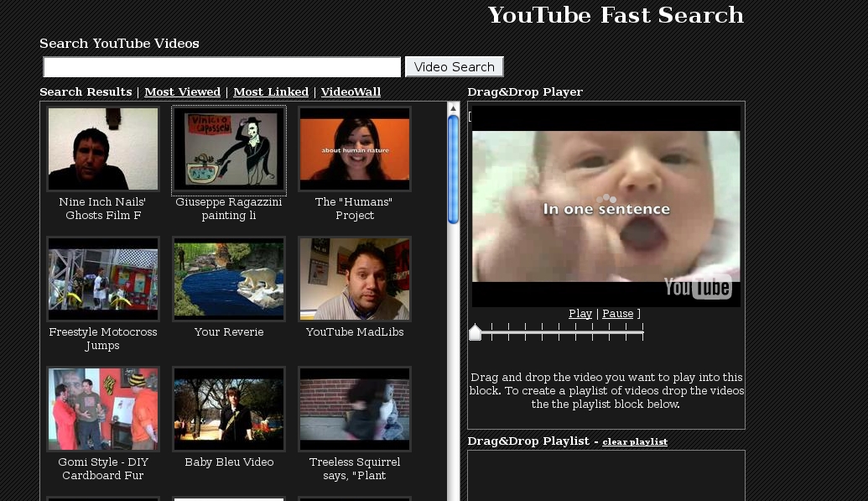This screenshot has width=868, height=501.
Task: Click the scroll up arrow in results
Action: (454, 108)
